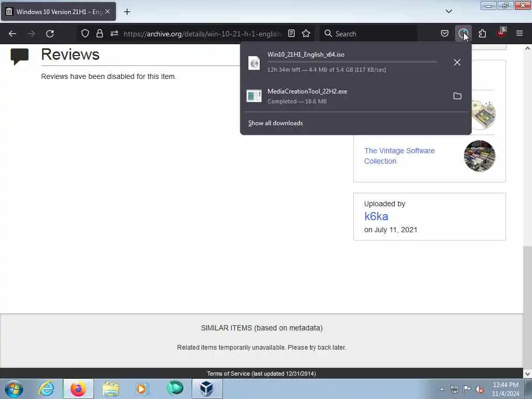Open site permissions icon in address bar

(114, 33)
